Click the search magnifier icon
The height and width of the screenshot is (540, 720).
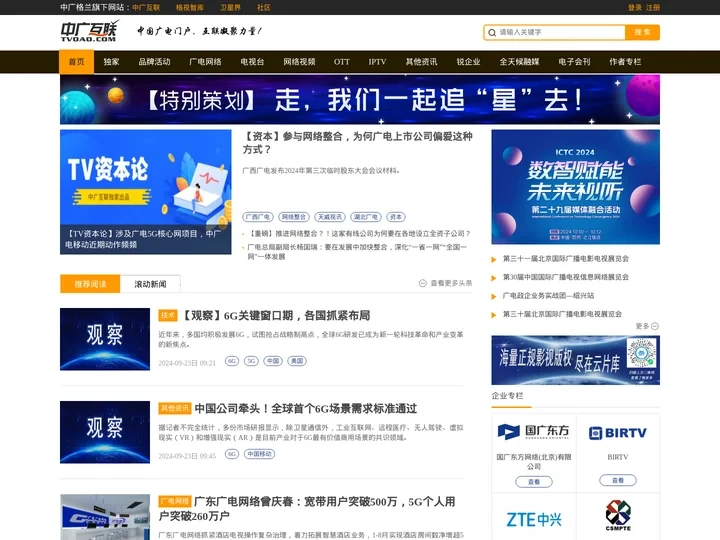pyautogui.click(x=492, y=33)
